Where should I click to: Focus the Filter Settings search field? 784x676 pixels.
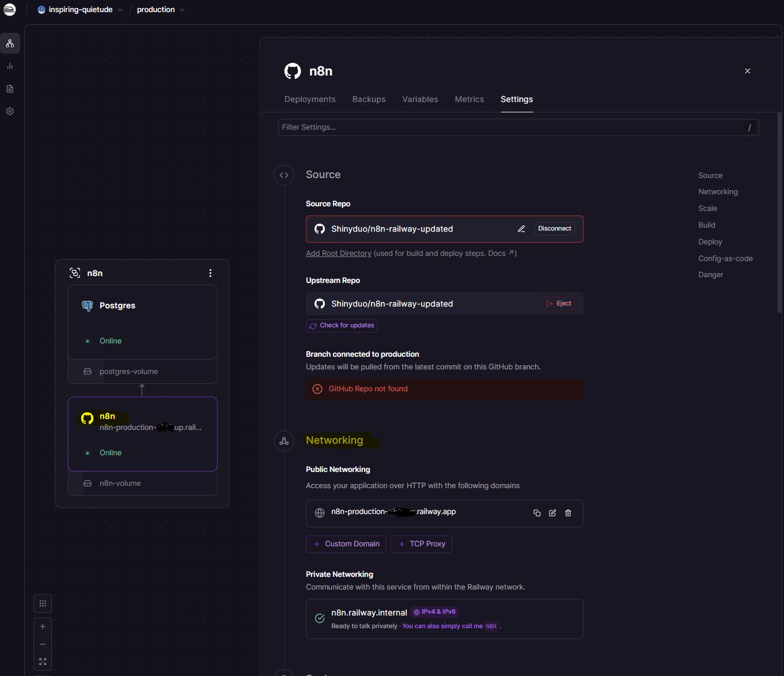(x=510, y=127)
